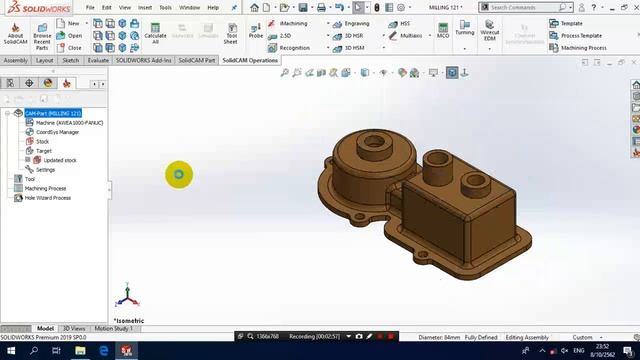Insert an MCO operation
Screen dimensions: 640x360
pyautogui.click(x=443, y=31)
